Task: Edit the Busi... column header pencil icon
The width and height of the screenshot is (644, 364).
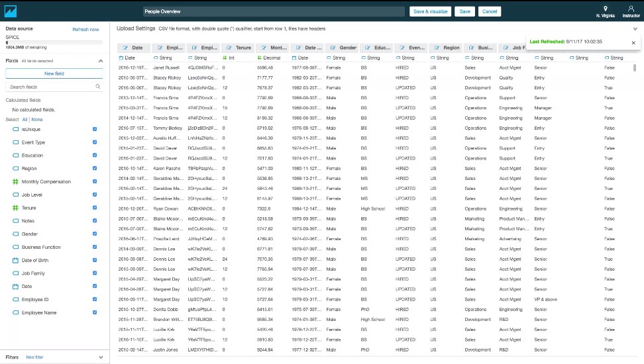Action: click(472, 48)
